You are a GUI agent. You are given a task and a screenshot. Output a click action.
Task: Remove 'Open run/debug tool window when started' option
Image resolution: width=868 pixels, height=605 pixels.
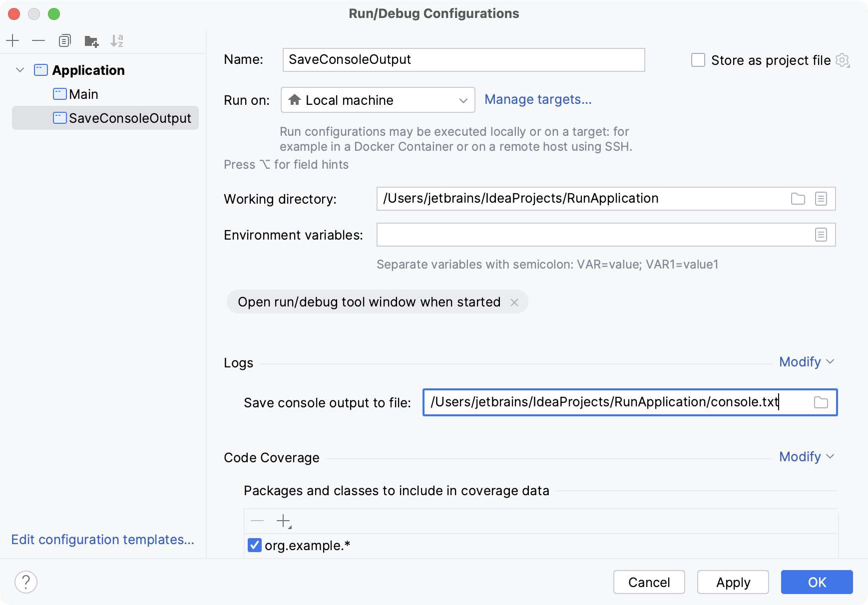click(514, 302)
